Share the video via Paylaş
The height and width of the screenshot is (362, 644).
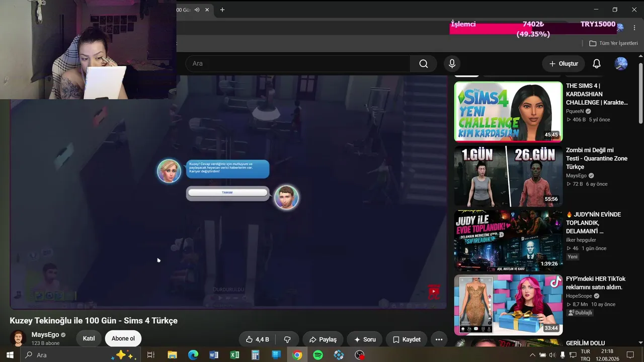323,339
